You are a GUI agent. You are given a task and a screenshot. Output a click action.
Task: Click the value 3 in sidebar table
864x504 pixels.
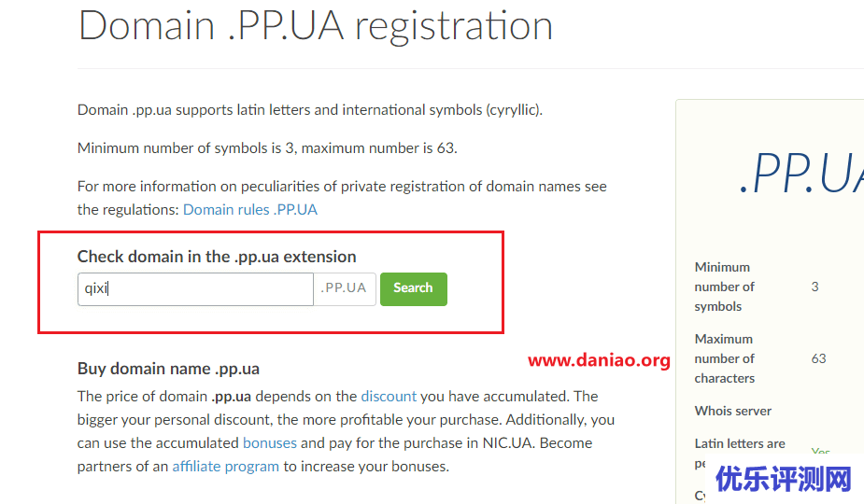click(814, 287)
